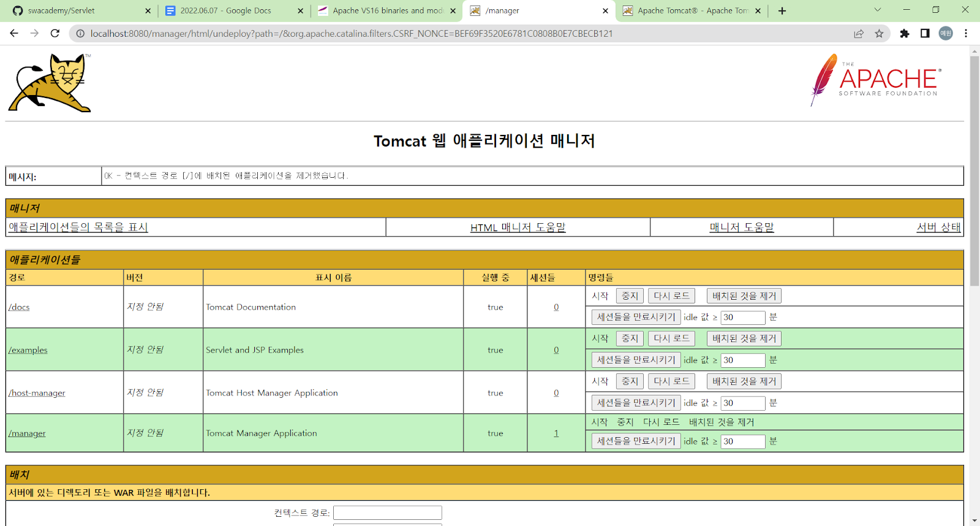Toggle the browser side panel icon
The width and height of the screenshot is (980, 526).
click(925, 34)
